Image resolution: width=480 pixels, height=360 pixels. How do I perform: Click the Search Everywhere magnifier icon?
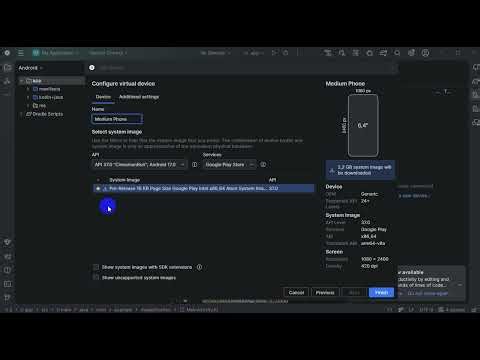(x=397, y=53)
